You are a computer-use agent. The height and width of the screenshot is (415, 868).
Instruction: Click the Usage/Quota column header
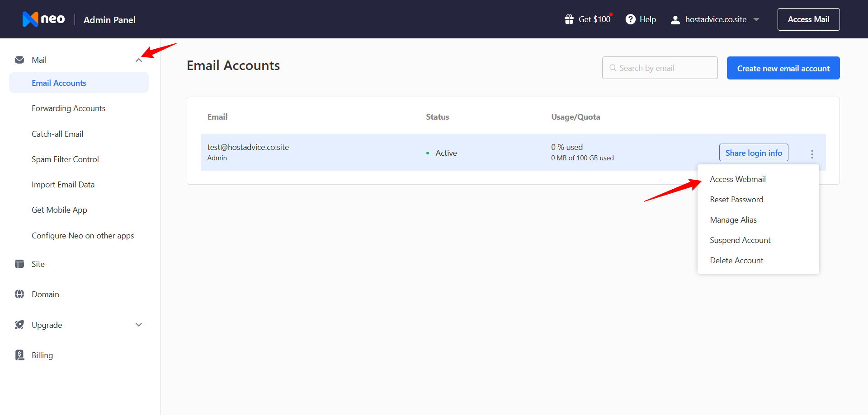(x=576, y=117)
